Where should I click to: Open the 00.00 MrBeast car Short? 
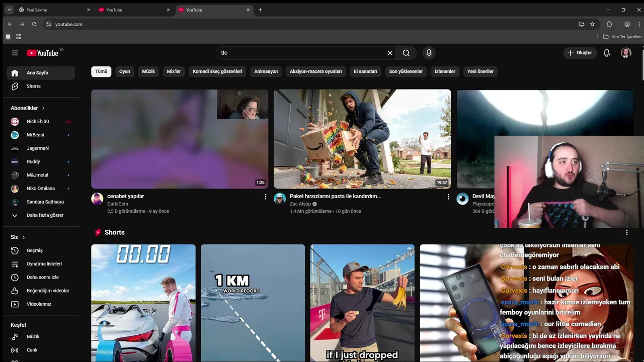(143, 303)
